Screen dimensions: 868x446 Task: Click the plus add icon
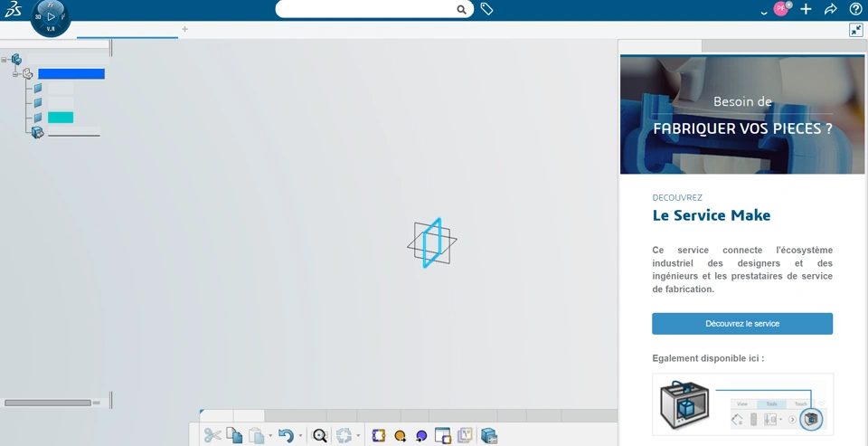point(806,9)
